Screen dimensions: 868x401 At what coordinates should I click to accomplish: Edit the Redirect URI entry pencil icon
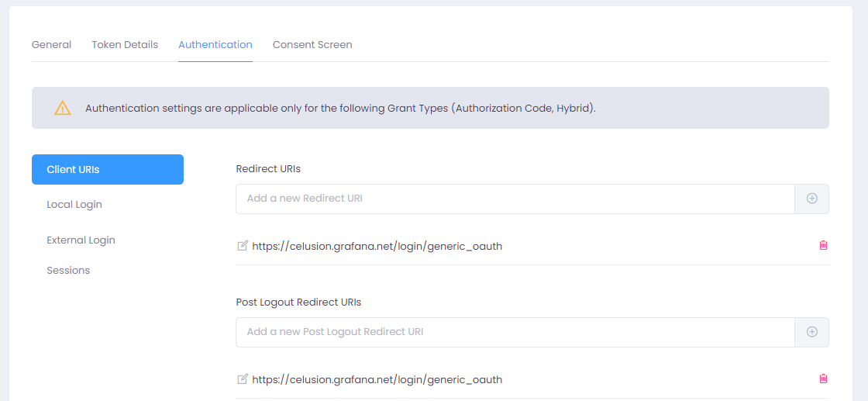[x=242, y=246]
